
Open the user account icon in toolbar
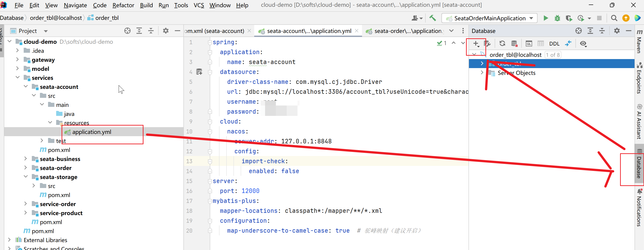[417, 18]
